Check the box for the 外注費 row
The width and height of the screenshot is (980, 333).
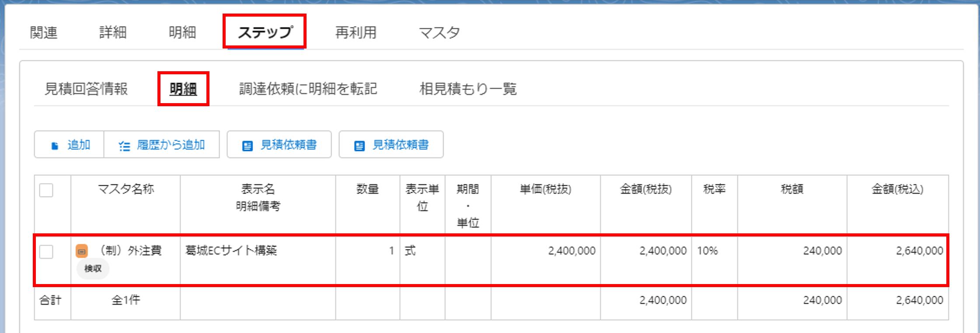(46, 252)
